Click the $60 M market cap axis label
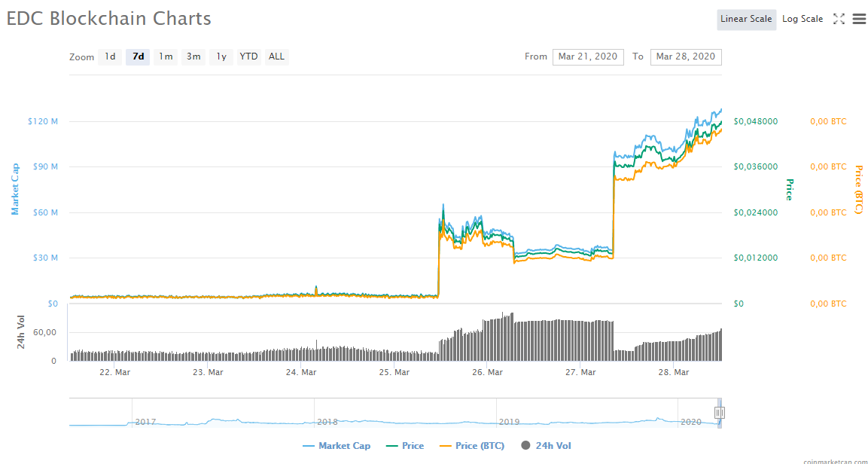The height and width of the screenshot is (464, 868). point(45,212)
